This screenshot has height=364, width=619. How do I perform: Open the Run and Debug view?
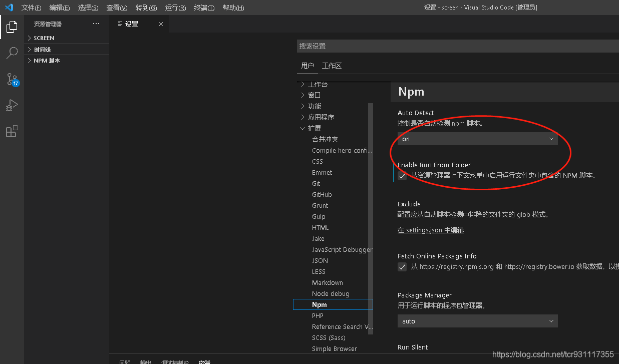click(12, 105)
